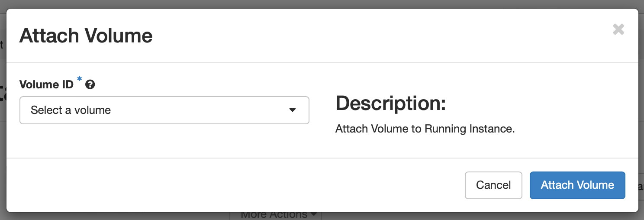644x220 pixels.
Task: Click the Description heading
Action: [391, 103]
